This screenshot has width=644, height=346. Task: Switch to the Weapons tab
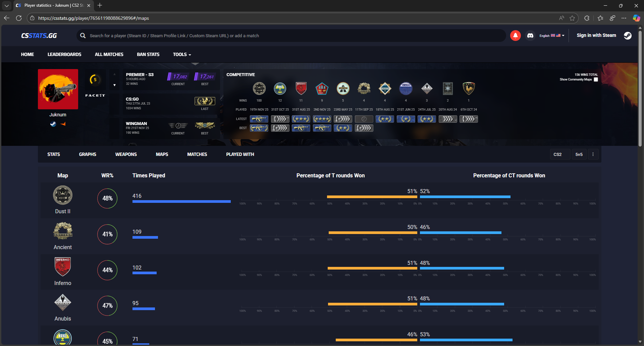[x=126, y=155]
